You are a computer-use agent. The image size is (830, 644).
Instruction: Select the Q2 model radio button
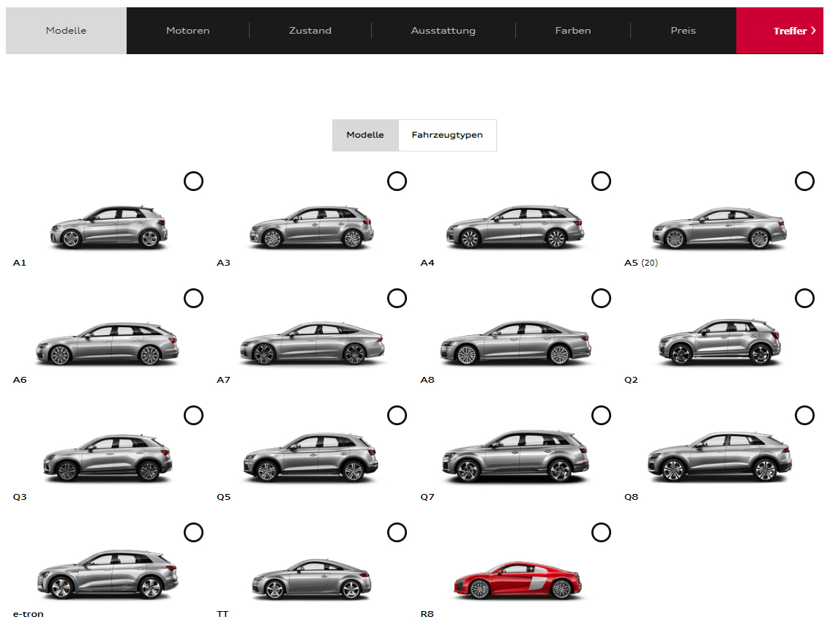click(x=804, y=298)
